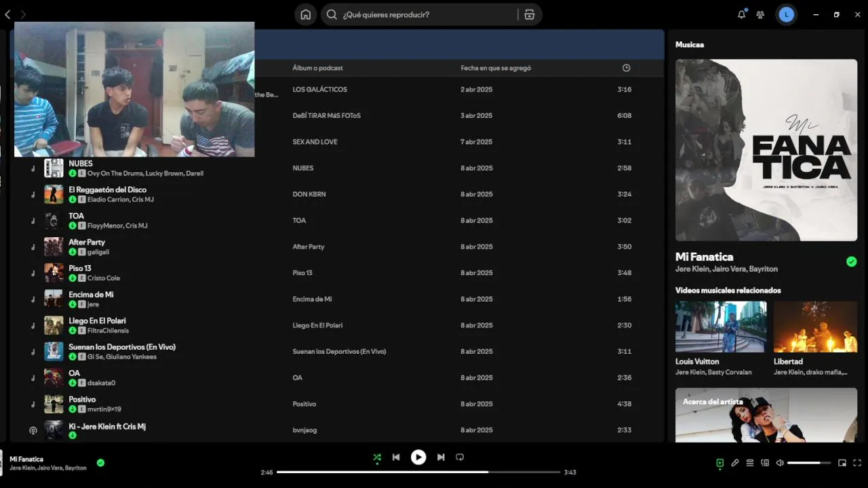Click the NUBES album cover thumbnail
868x488 pixels.
coord(54,168)
